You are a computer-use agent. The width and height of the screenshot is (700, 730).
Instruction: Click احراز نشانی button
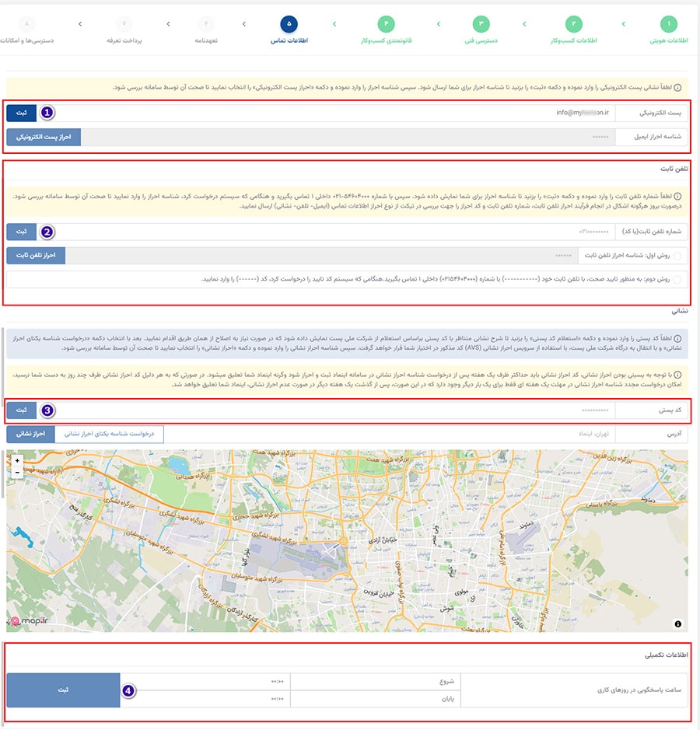coord(31,434)
